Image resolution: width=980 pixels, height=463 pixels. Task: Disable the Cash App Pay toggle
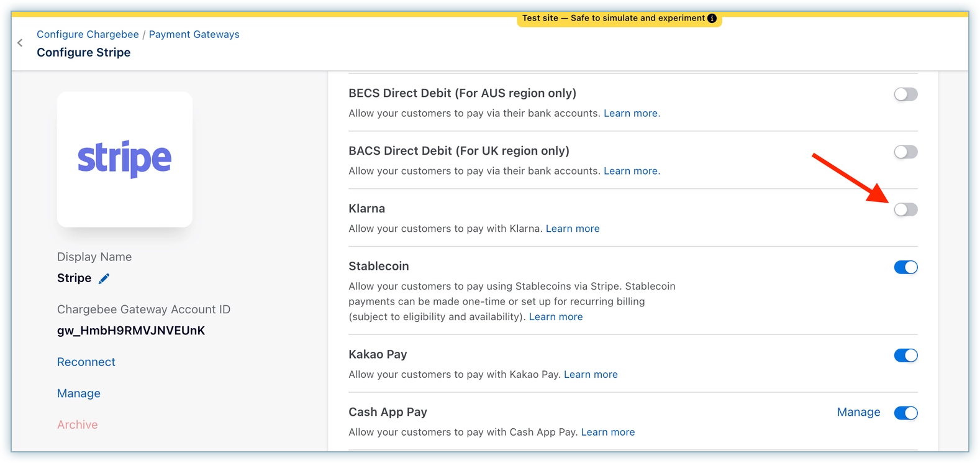click(x=905, y=413)
